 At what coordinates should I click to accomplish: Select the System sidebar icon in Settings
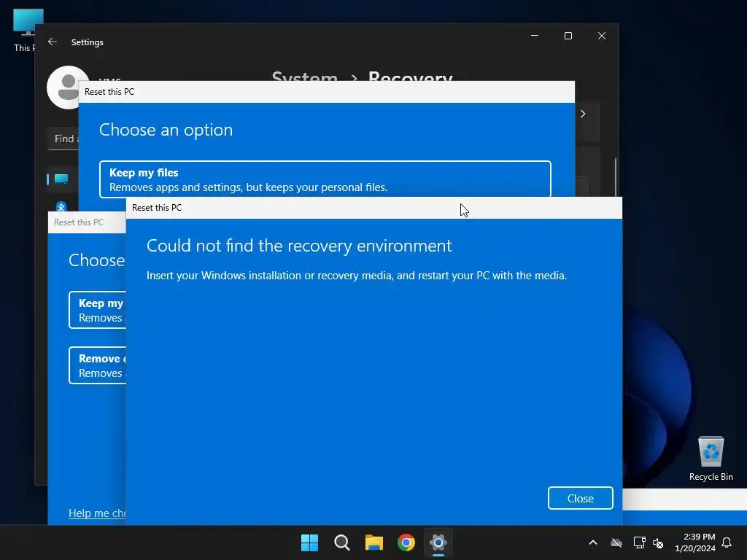(61, 179)
